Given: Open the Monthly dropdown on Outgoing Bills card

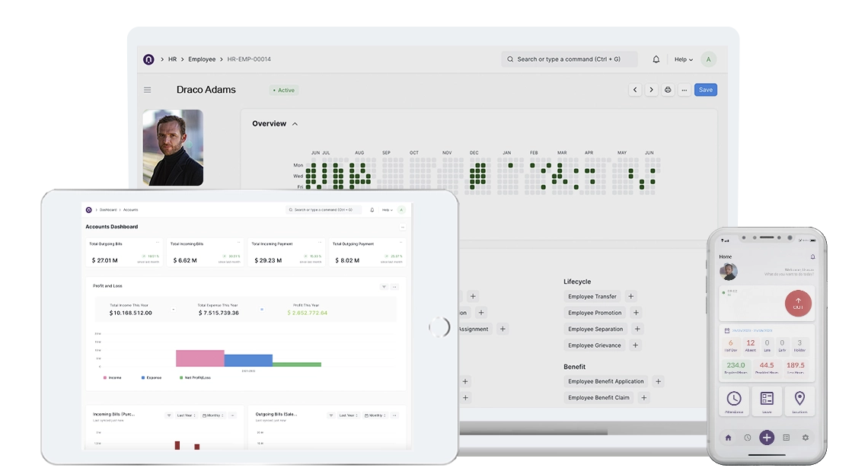Looking at the screenshot, I should [375, 415].
